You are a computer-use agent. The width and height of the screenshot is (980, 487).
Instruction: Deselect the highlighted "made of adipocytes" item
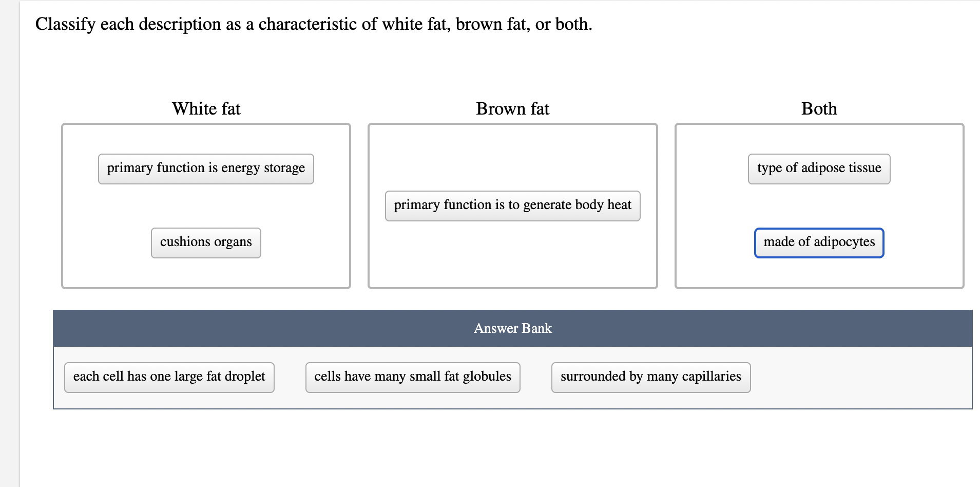(x=819, y=242)
